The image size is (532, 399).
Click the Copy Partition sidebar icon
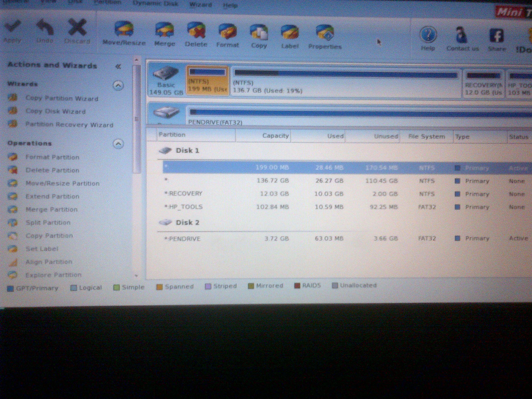pos(13,236)
